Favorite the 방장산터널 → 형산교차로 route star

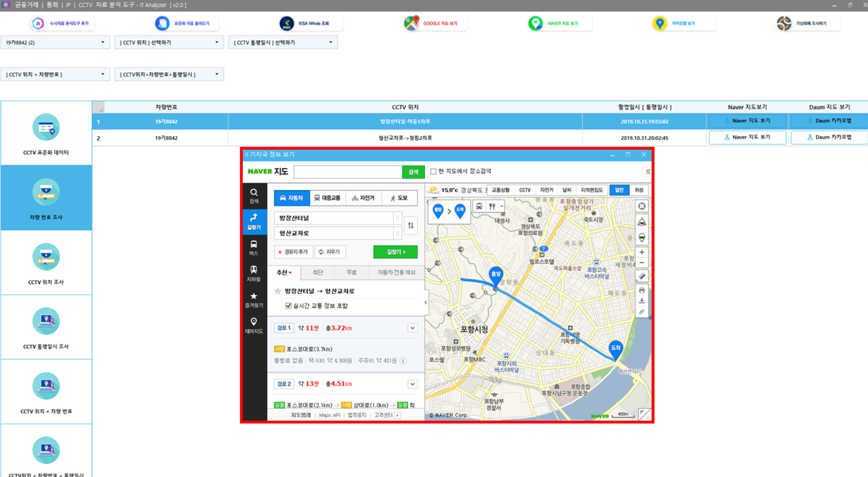(278, 291)
